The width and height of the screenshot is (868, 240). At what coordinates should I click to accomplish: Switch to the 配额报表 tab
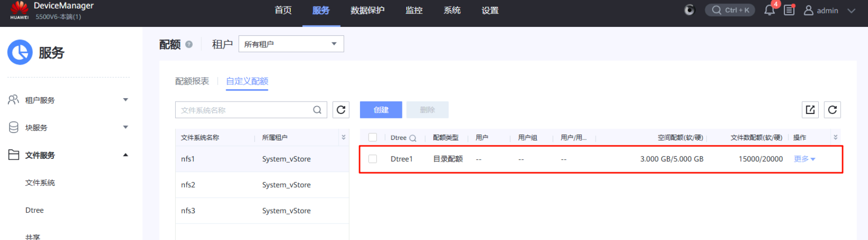coord(192,81)
